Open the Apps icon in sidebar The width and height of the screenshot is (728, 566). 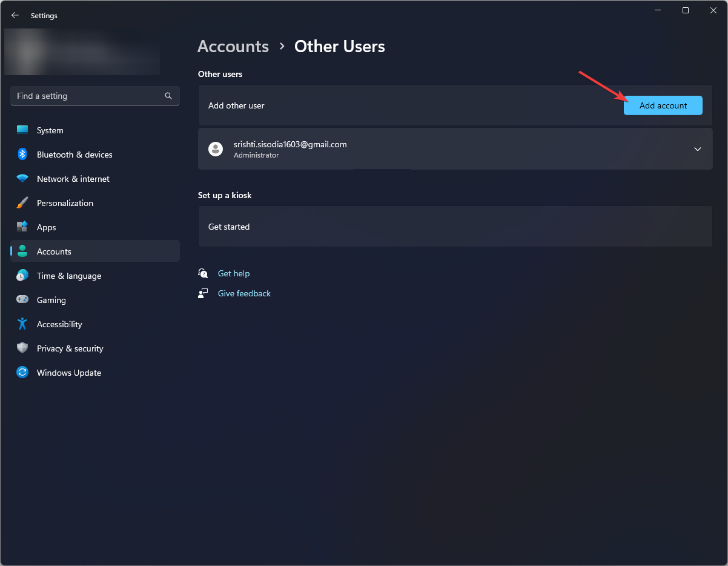22,227
